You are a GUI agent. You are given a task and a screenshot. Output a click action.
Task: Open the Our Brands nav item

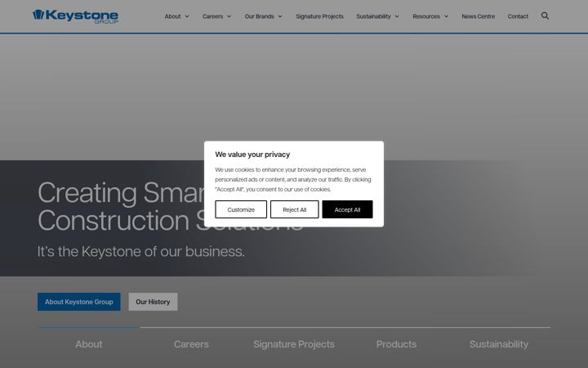[x=259, y=16]
